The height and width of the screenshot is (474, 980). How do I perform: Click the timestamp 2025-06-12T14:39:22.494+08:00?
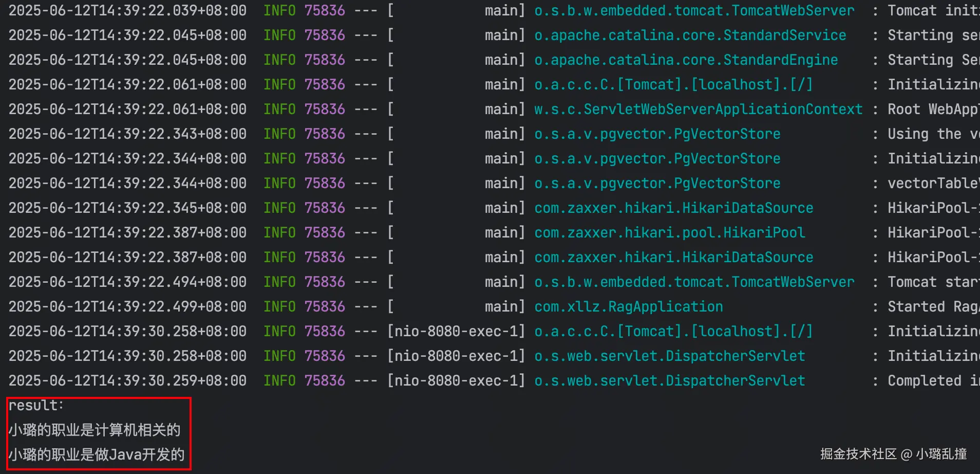point(127,282)
